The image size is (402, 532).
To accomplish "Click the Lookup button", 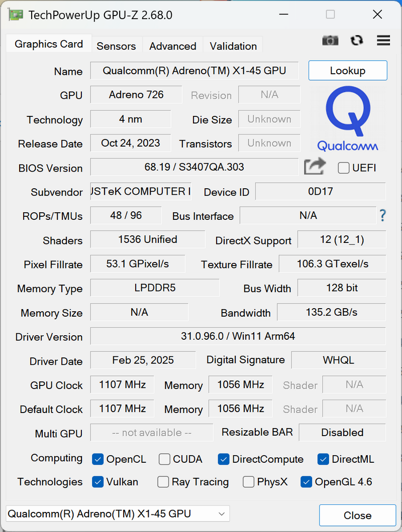I will coord(348,71).
